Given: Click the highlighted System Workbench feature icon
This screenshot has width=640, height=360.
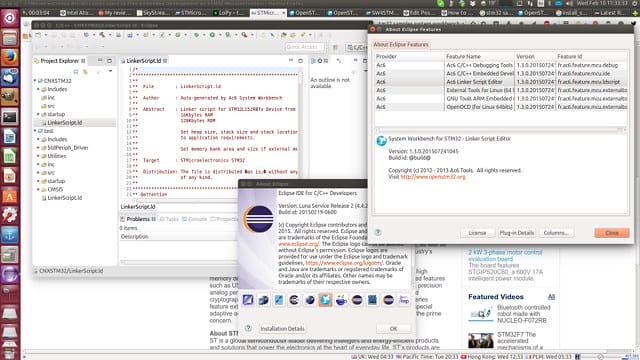Looking at the screenshot, I should tap(325, 300).
